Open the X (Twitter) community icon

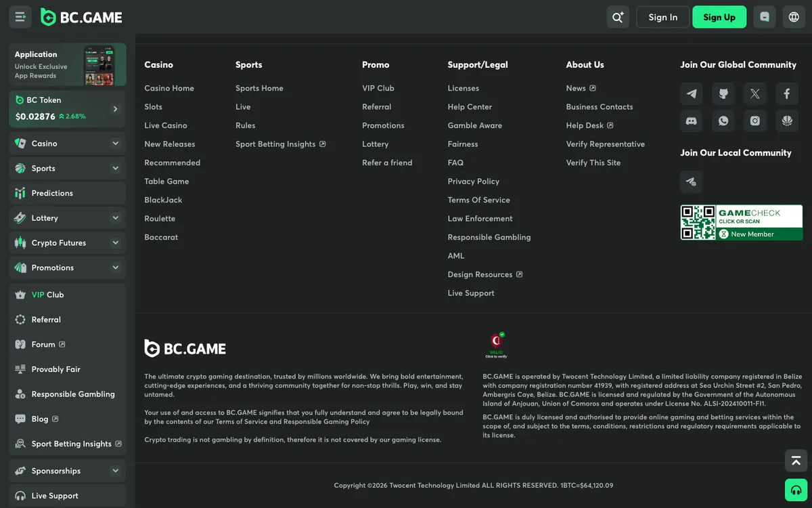click(755, 93)
